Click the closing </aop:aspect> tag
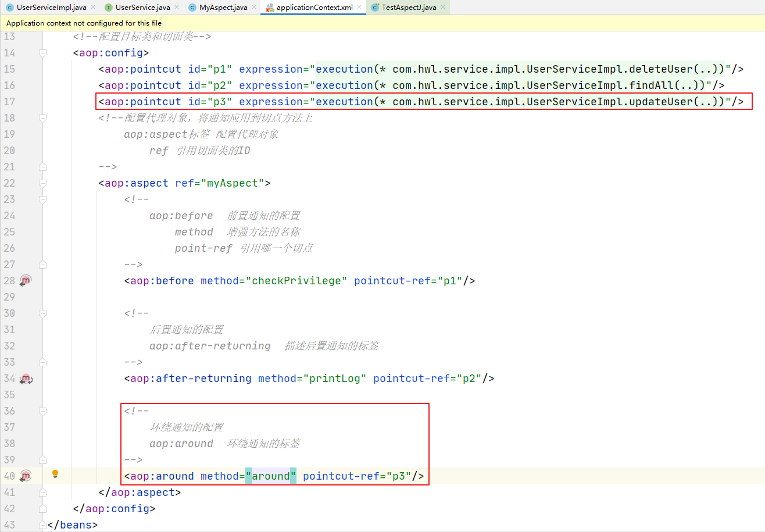765x532 pixels. pos(140,492)
